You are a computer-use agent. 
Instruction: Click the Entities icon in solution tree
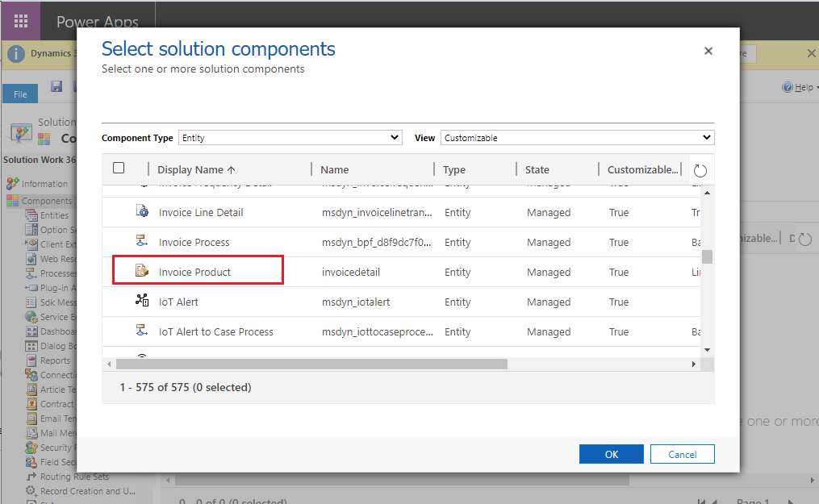click(x=31, y=215)
